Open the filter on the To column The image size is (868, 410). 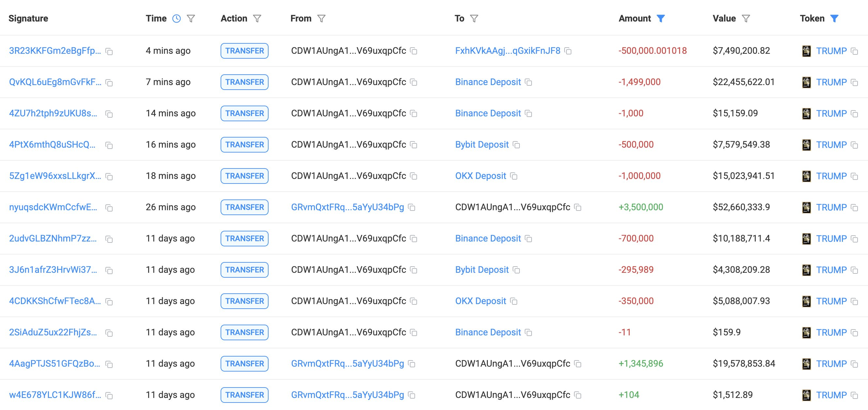474,19
